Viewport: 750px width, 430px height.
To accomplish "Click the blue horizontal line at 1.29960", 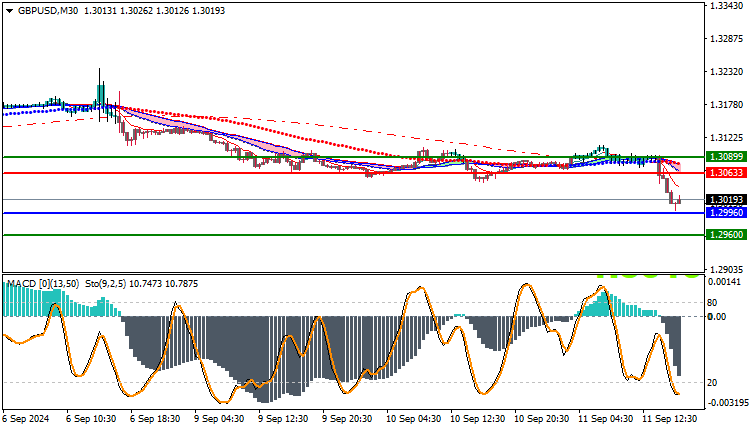I will pos(353,213).
